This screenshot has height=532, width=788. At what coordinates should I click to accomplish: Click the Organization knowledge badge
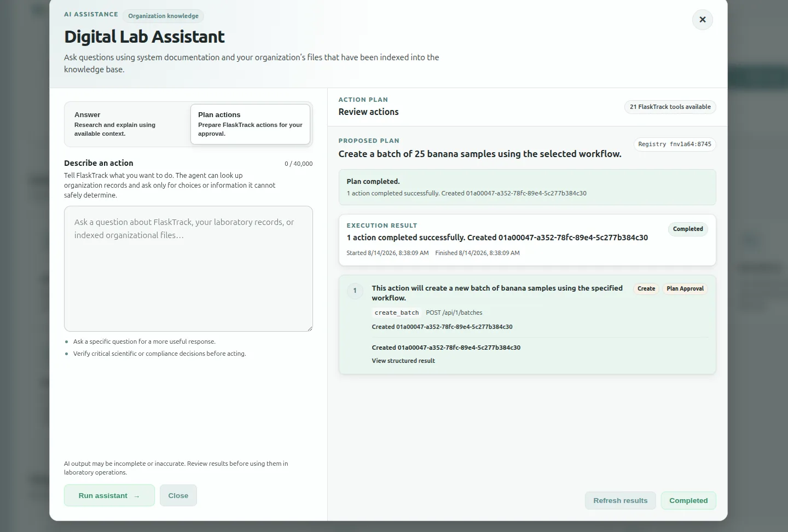[163, 16]
